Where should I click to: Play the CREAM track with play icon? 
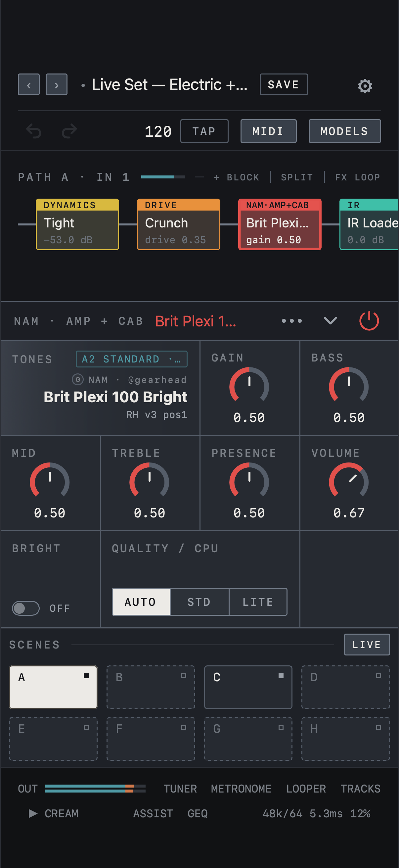point(33,813)
